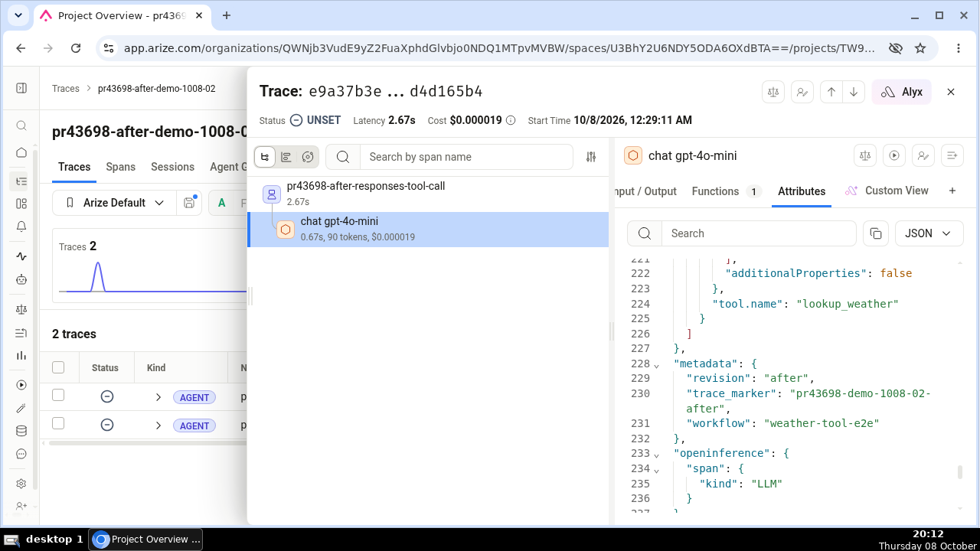Open the pulse activity icon in sidebar
Screen dimensions: 980x551
click(x=21, y=256)
